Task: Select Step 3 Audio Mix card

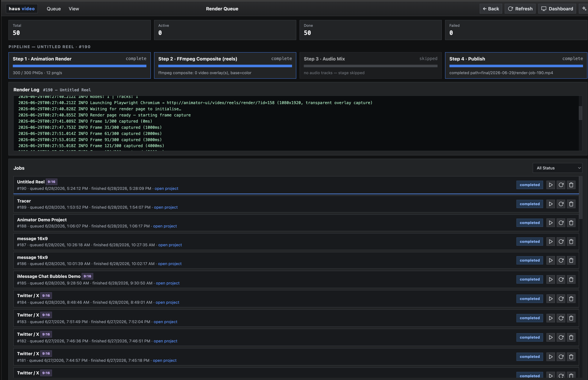Action: [x=370, y=65]
